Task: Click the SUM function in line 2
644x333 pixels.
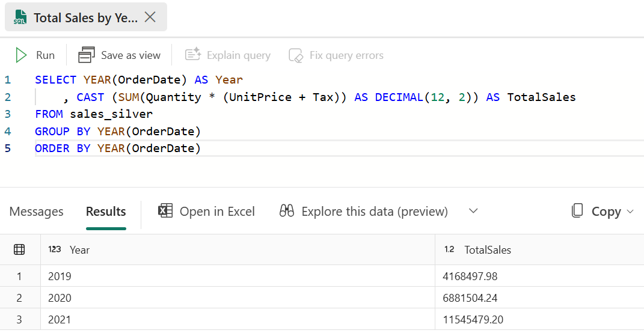Action: coord(129,97)
